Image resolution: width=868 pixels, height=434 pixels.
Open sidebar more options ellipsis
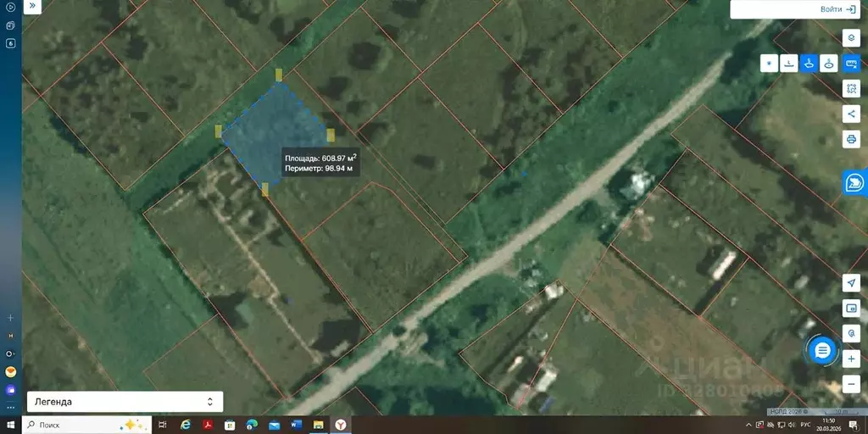(10, 407)
